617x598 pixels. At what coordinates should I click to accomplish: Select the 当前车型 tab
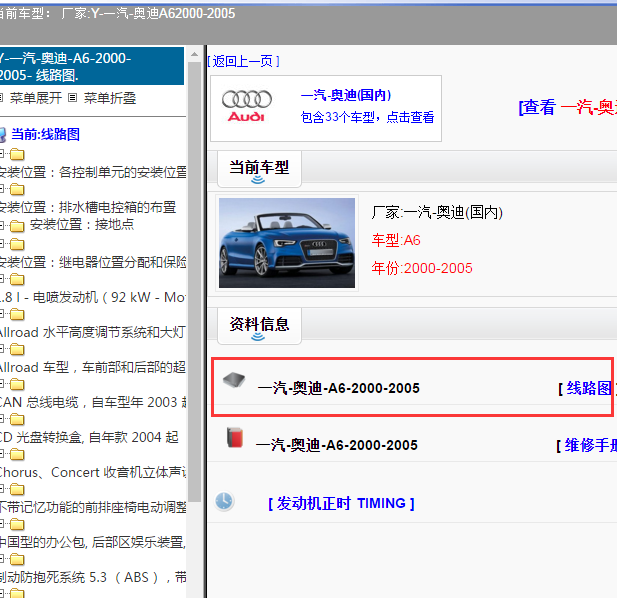[259, 169]
